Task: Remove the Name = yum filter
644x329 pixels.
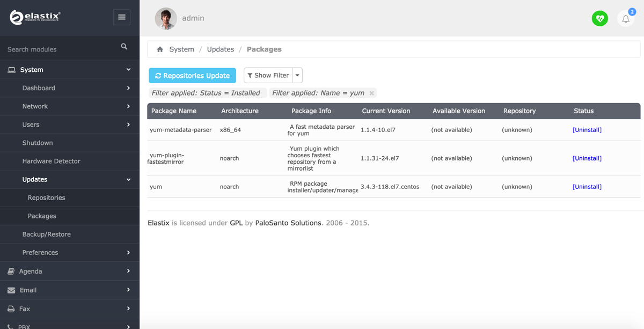Action: coord(371,93)
